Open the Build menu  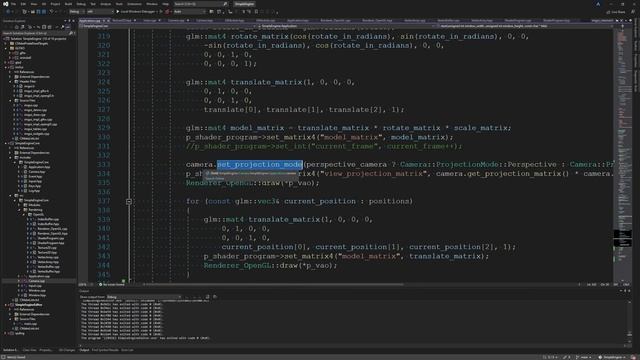(x=69, y=4)
